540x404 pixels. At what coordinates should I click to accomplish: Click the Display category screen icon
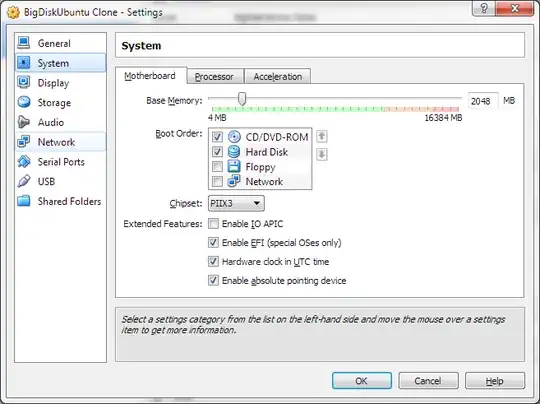pos(23,83)
